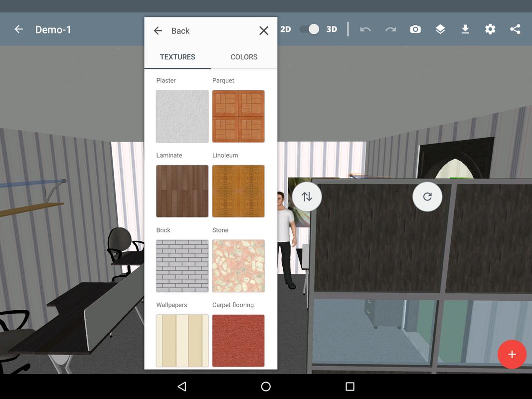Go back from the Demo-1 project
Image resolution: width=532 pixels, height=399 pixels.
18,29
